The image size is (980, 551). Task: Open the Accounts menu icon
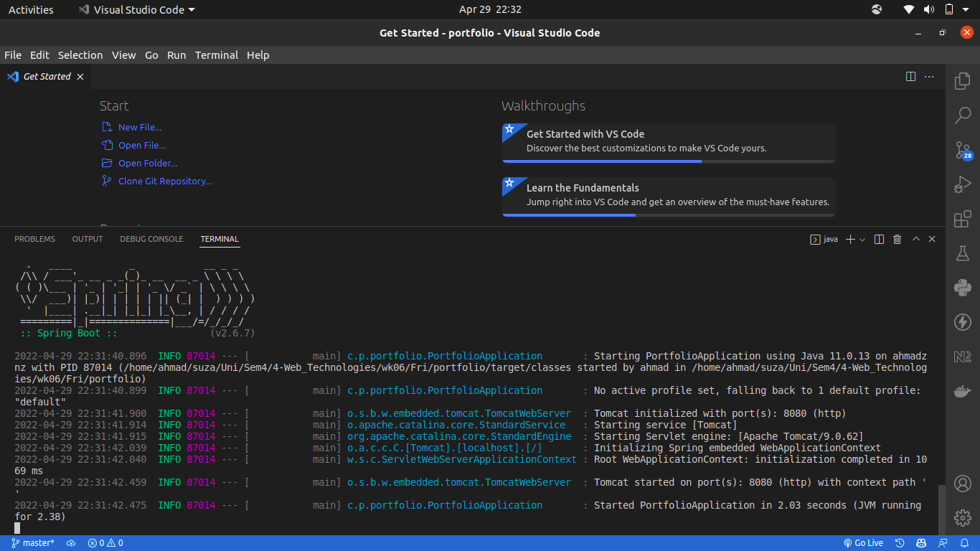[x=963, y=483]
